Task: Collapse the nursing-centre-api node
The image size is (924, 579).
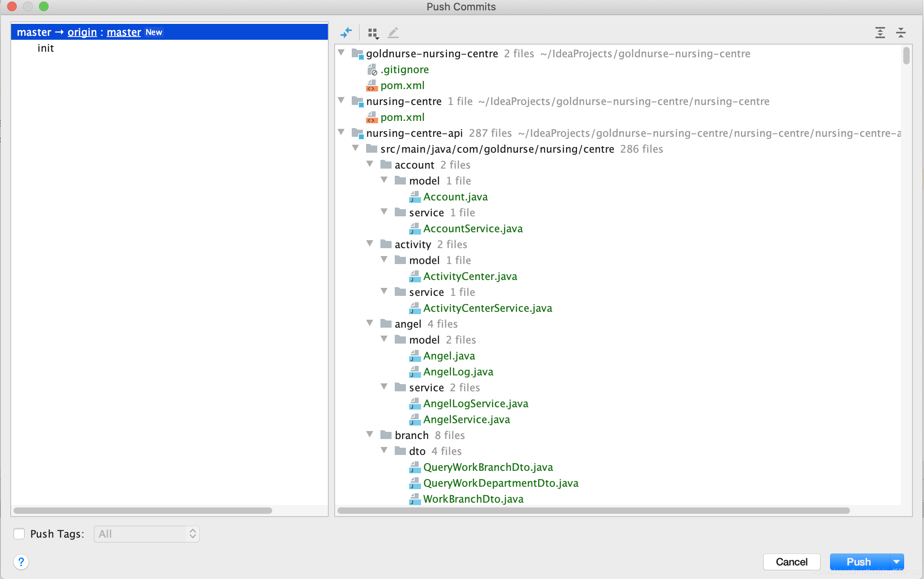Action: point(341,132)
